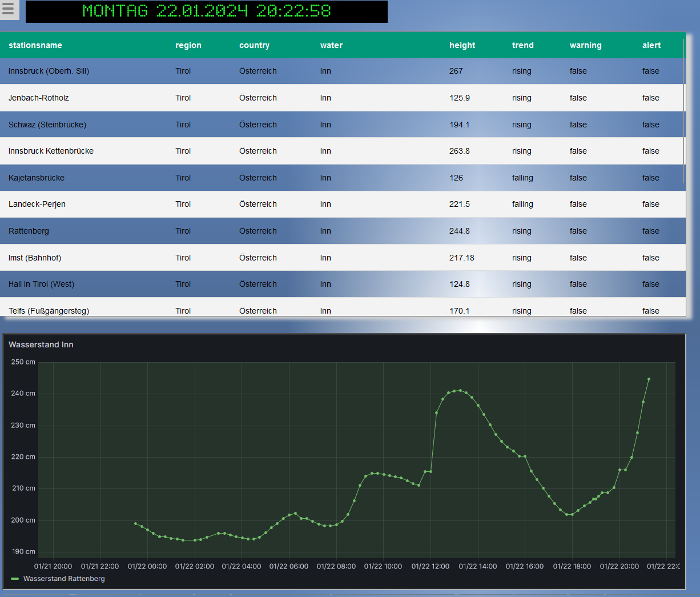Image resolution: width=700 pixels, height=597 pixels.
Task: Sort table by stationname column header
Action: (35, 45)
